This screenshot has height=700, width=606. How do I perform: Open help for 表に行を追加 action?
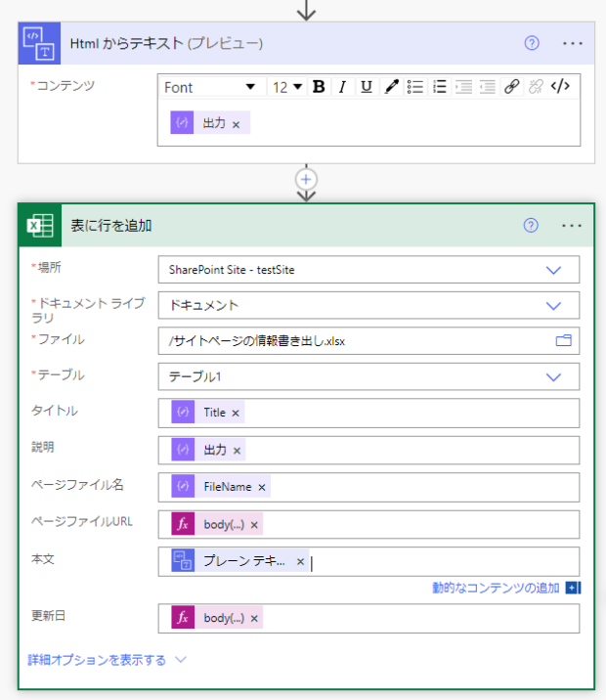(x=531, y=226)
